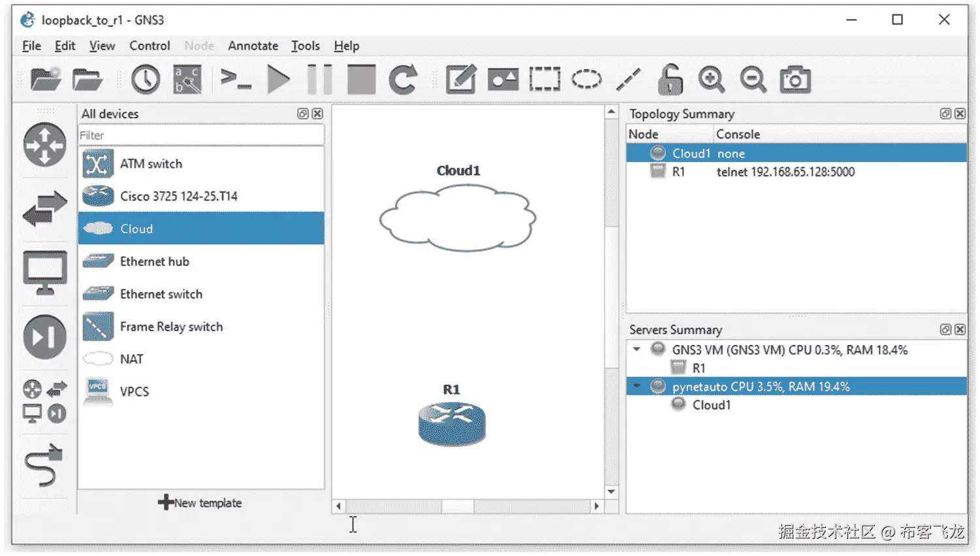Float the Servers Summary panel
The height and width of the screenshot is (556, 980).
point(945,329)
